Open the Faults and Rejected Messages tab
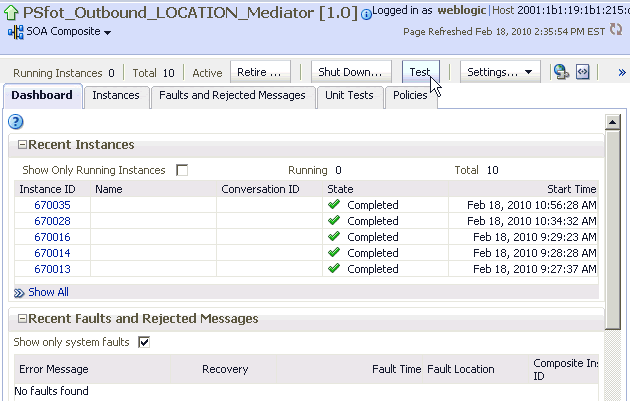 (x=232, y=96)
